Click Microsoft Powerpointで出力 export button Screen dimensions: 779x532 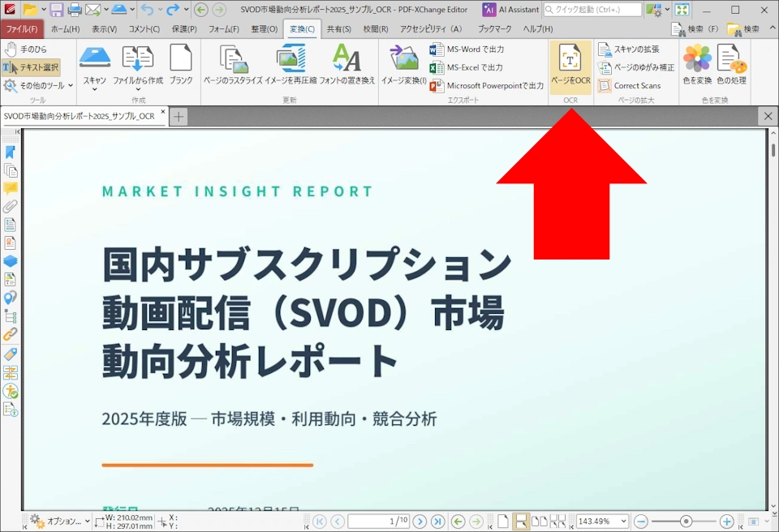(x=488, y=85)
